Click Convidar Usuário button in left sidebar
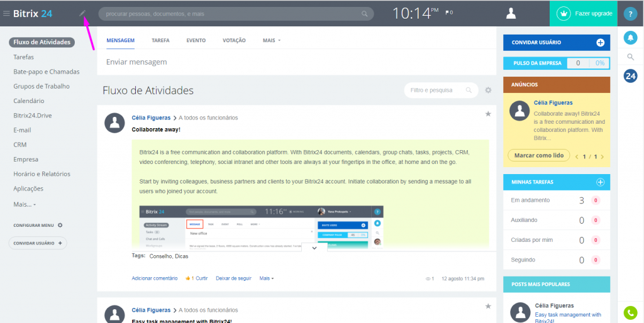This screenshot has width=644, height=323. pos(38,243)
